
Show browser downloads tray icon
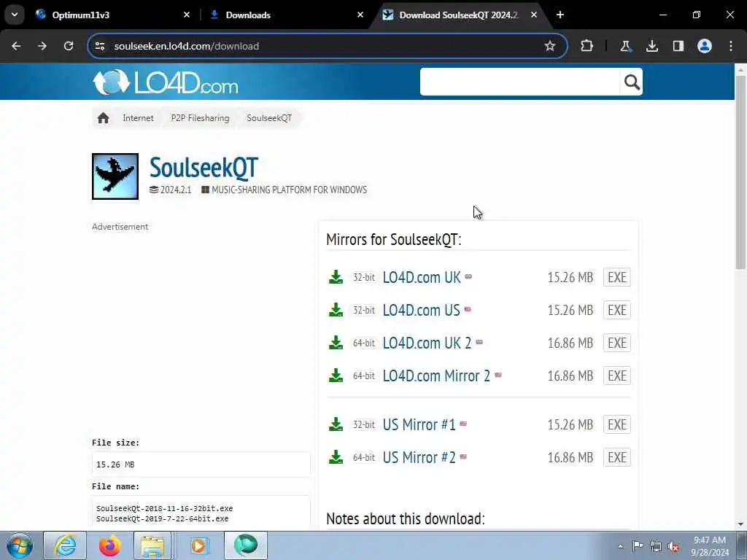click(x=651, y=46)
